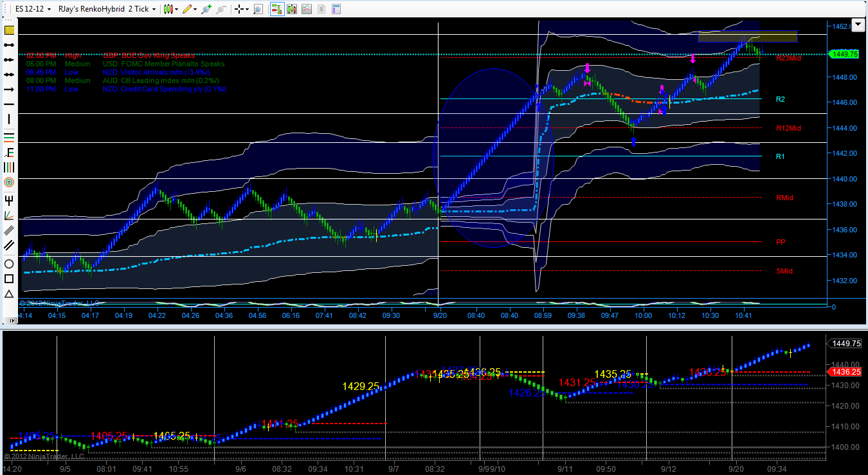Click the NZD Credit Card Spending news row
This screenshot has width=868, height=475.
(x=126, y=89)
